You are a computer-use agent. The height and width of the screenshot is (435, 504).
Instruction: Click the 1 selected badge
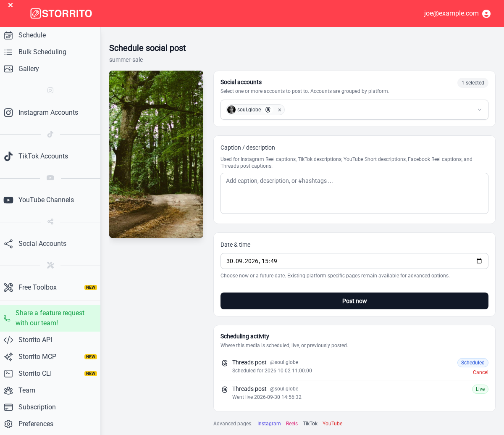(x=473, y=83)
